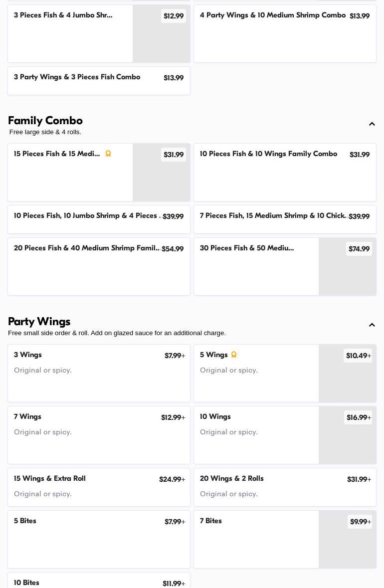
Task: Click the 30 Pieces Fish combo thumbnail
Action: 347,272
